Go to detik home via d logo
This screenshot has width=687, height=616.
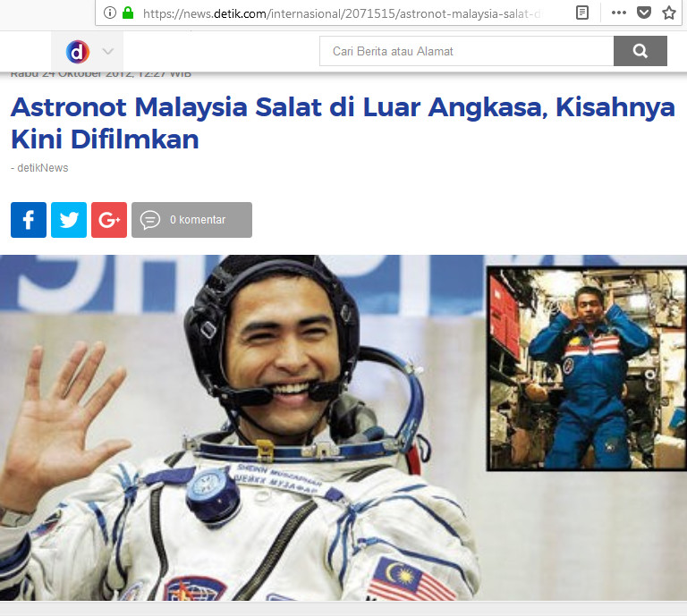[78, 52]
